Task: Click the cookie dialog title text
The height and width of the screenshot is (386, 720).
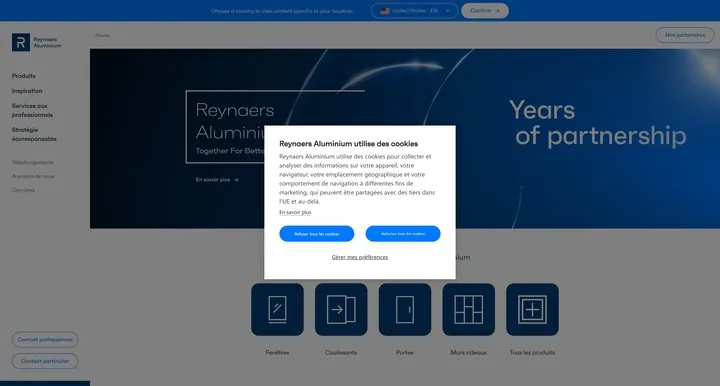Action: pos(349,144)
